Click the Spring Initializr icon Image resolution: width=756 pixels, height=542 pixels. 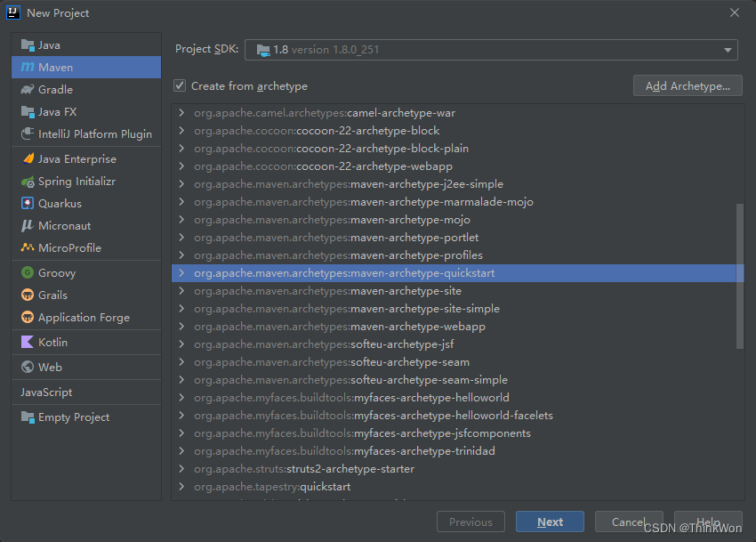(28, 182)
